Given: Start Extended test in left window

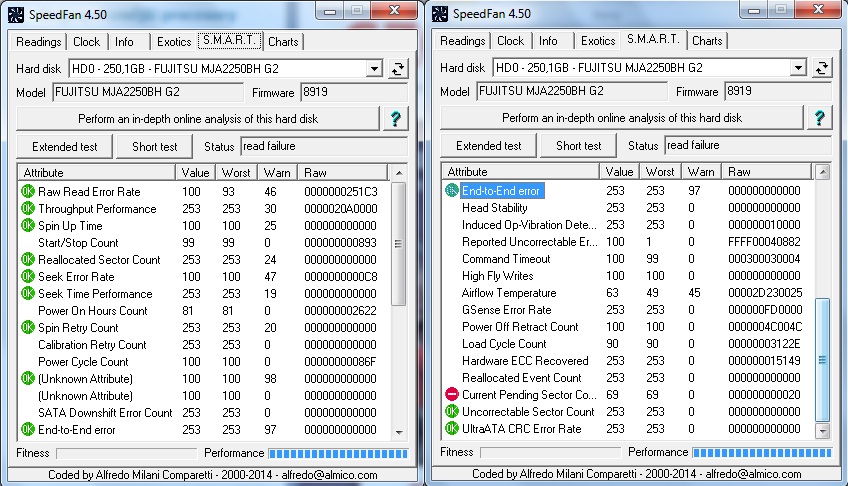Looking at the screenshot, I should 65,147.
